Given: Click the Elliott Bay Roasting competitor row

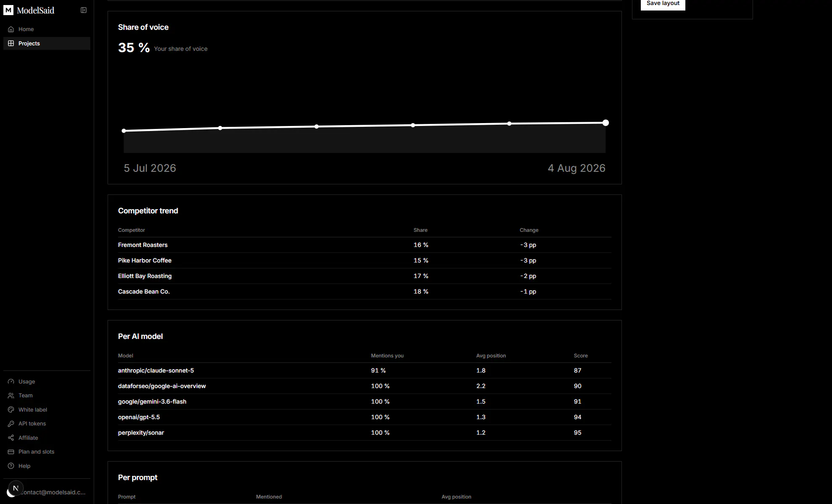Looking at the screenshot, I should click(x=365, y=276).
